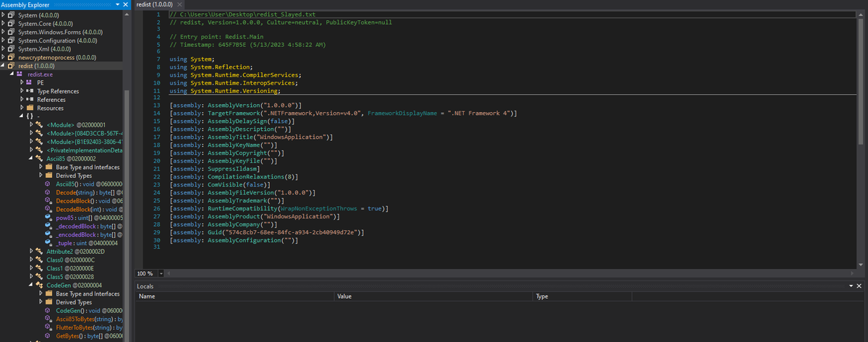Expand the <Module> @02000001 node
The image size is (868, 342).
(30, 124)
